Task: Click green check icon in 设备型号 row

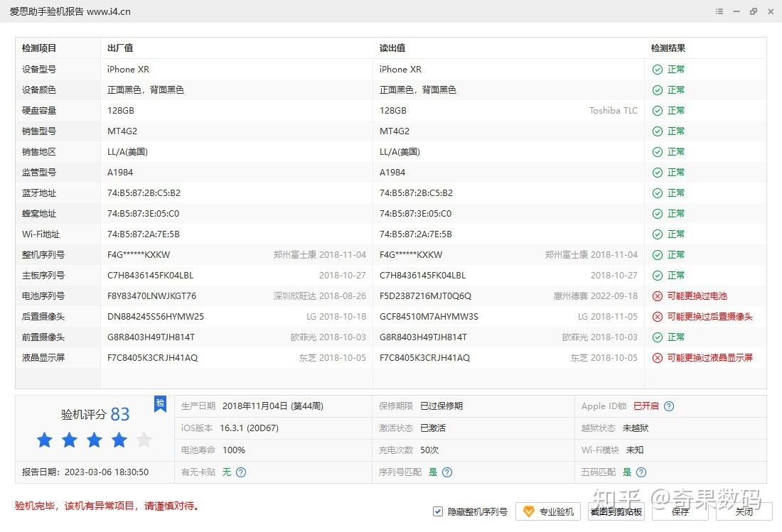Action: 658,69
